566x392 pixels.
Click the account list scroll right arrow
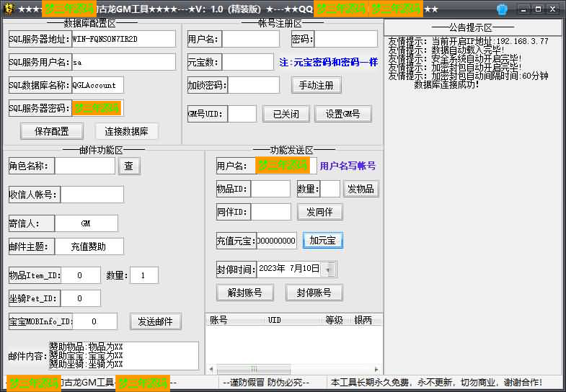[x=376, y=369]
